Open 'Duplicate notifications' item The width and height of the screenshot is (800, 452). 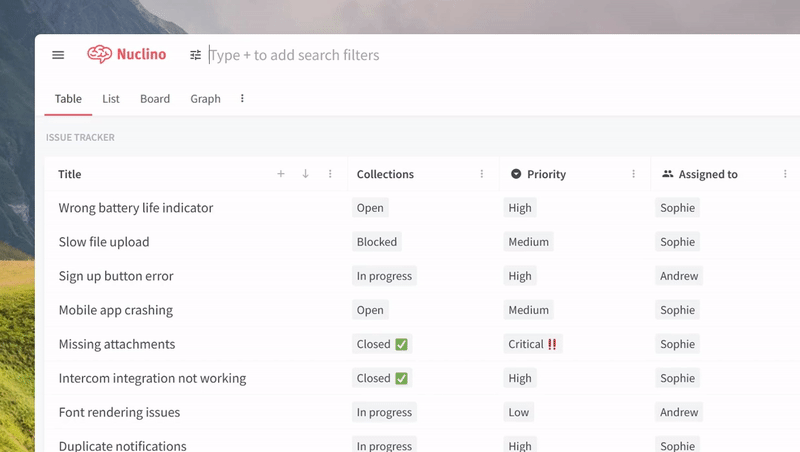point(122,445)
